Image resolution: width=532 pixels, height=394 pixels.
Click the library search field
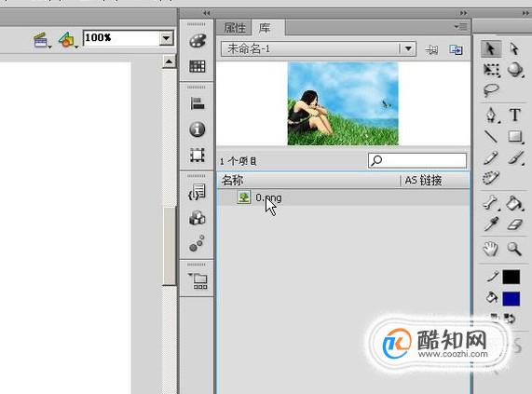coord(417,160)
